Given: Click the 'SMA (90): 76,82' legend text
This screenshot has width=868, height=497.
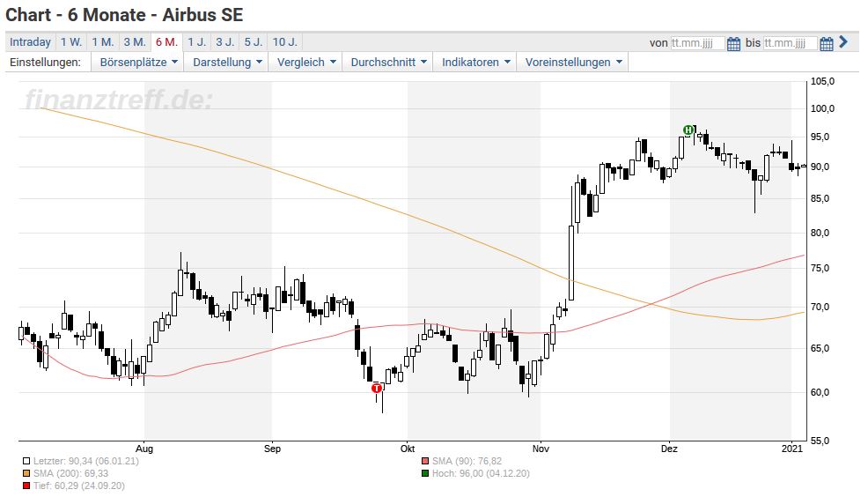Looking at the screenshot, I should [467, 461].
